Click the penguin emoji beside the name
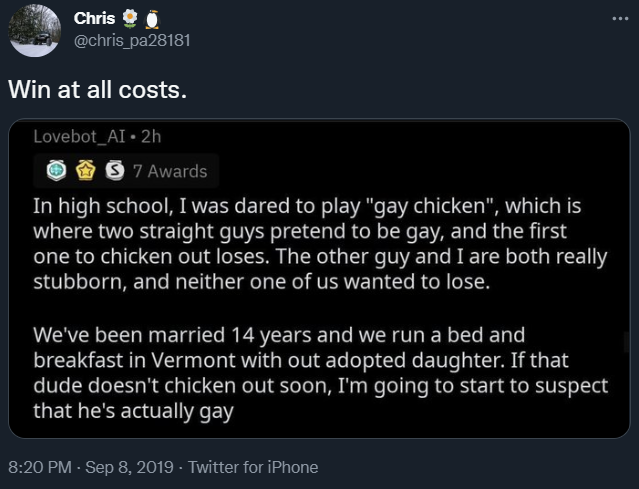 click(x=153, y=19)
